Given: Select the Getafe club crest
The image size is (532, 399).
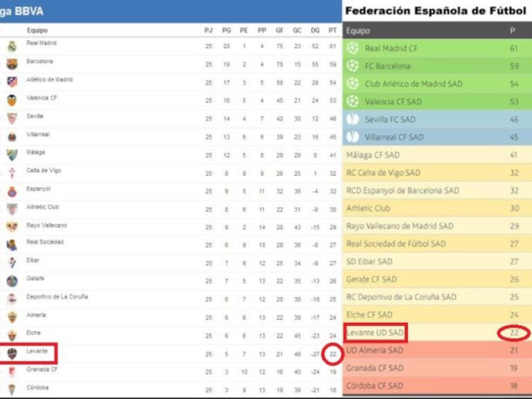Looking at the screenshot, I should pyautogui.click(x=12, y=281).
